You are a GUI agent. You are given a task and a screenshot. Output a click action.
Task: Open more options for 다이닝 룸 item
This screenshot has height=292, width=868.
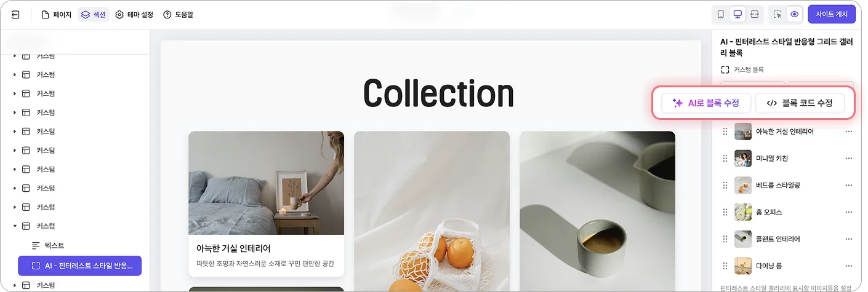[x=849, y=266]
